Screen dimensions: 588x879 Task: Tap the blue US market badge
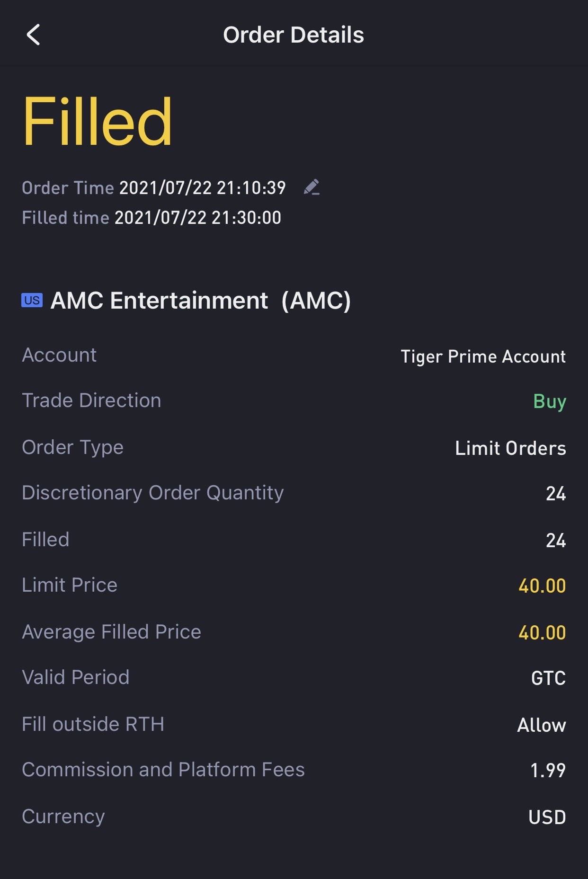pyautogui.click(x=32, y=301)
